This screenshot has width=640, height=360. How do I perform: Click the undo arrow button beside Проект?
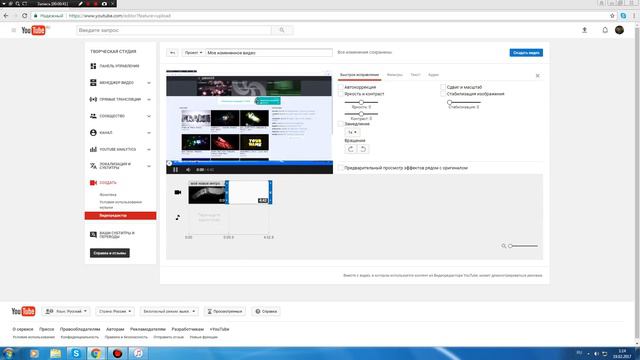pyautogui.click(x=172, y=53)
